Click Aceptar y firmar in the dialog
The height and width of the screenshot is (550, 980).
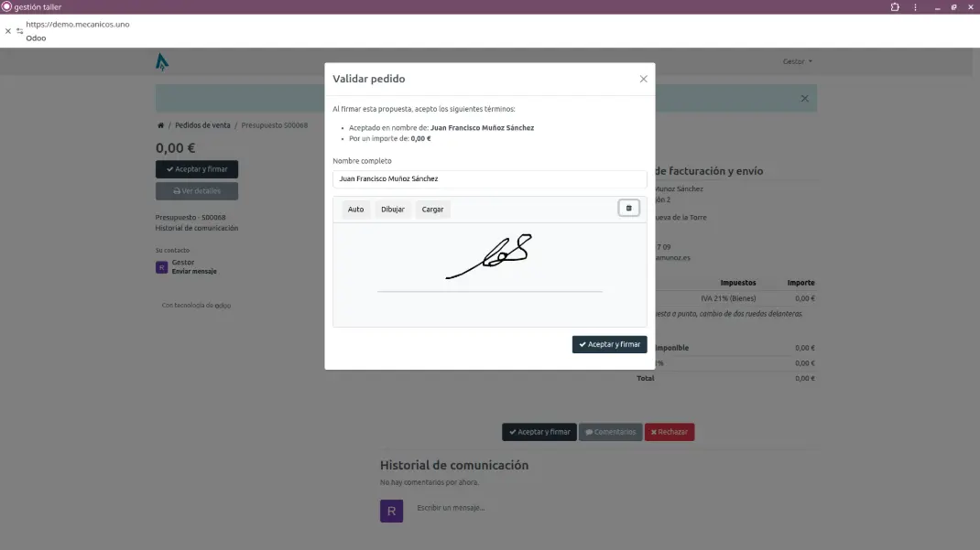click(x=609, y=344)
